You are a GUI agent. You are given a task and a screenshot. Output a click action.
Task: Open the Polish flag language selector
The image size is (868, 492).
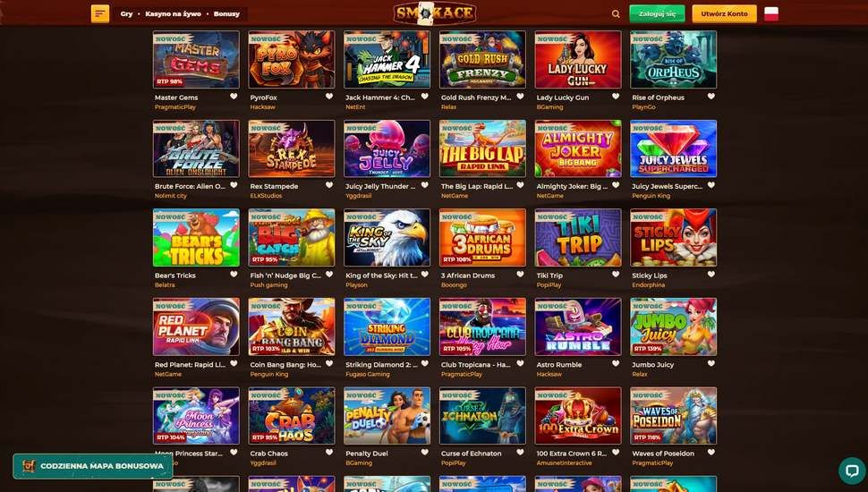(771, 13)
